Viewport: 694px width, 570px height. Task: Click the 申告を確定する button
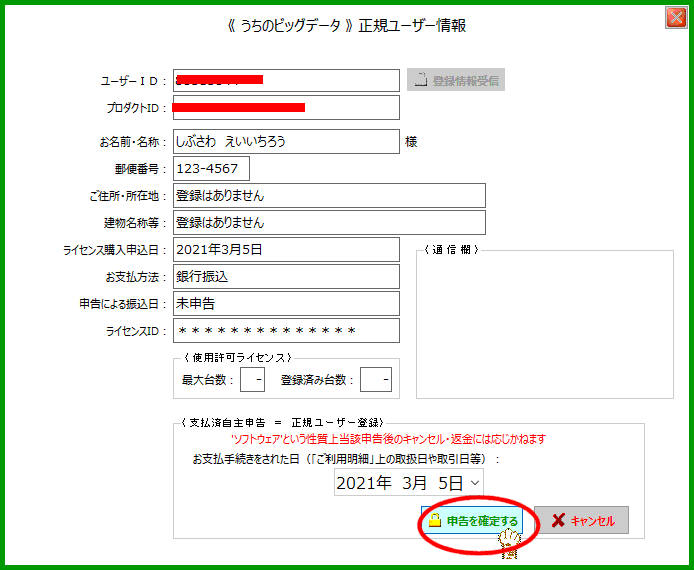tap(472, 520)
